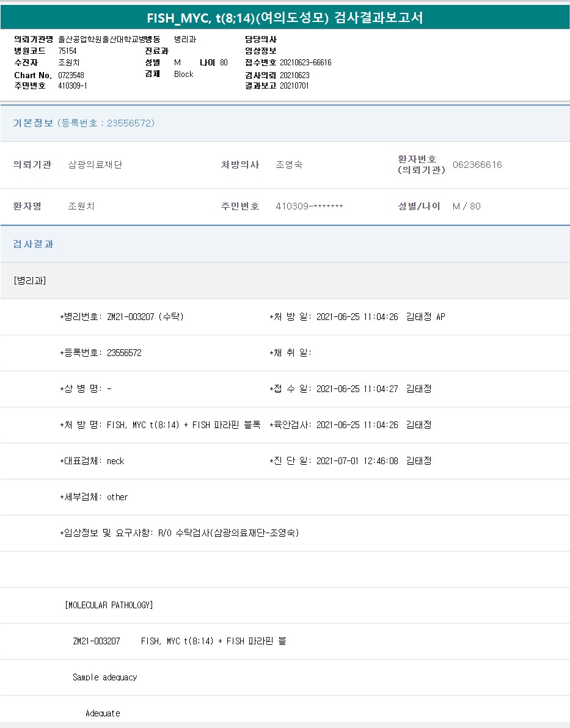Click the 진단일 date 2021-07-01 12:46:08
Screen dimensions: 570x728
(357, 461)
